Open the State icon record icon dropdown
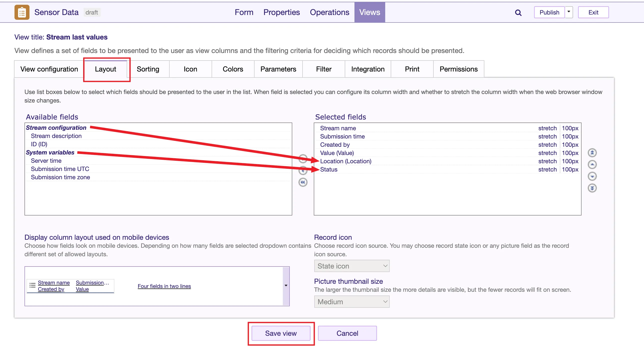Image resolution: width=644 pixels, height=354 pixels. [x=351, y=266]
